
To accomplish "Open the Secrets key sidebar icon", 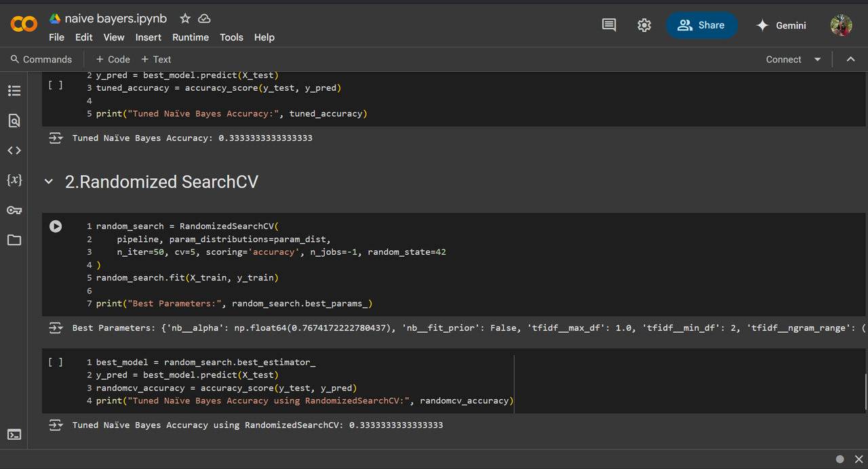I will coord(14,210).
